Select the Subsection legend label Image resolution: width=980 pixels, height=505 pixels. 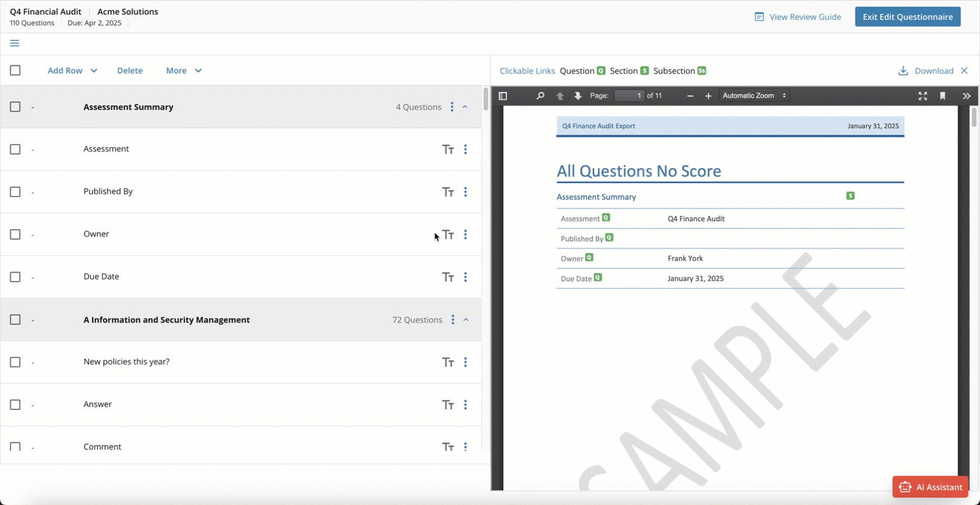point(674,71)
